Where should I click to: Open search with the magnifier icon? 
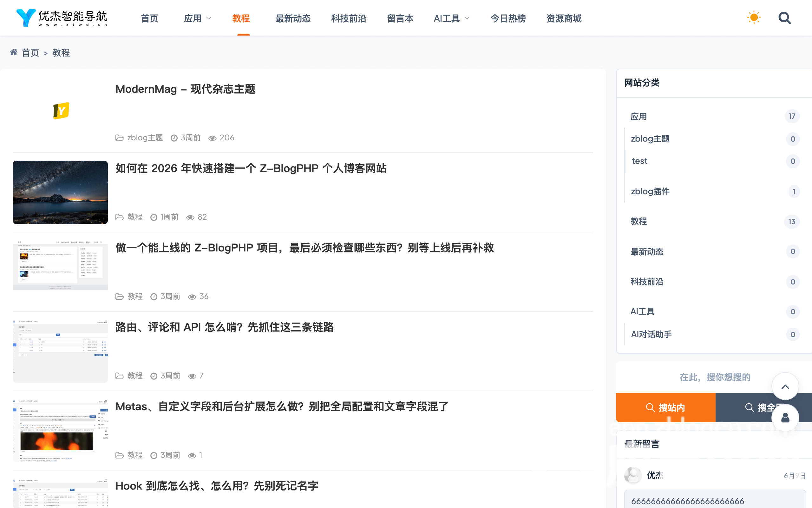click(x=784, y=18)
